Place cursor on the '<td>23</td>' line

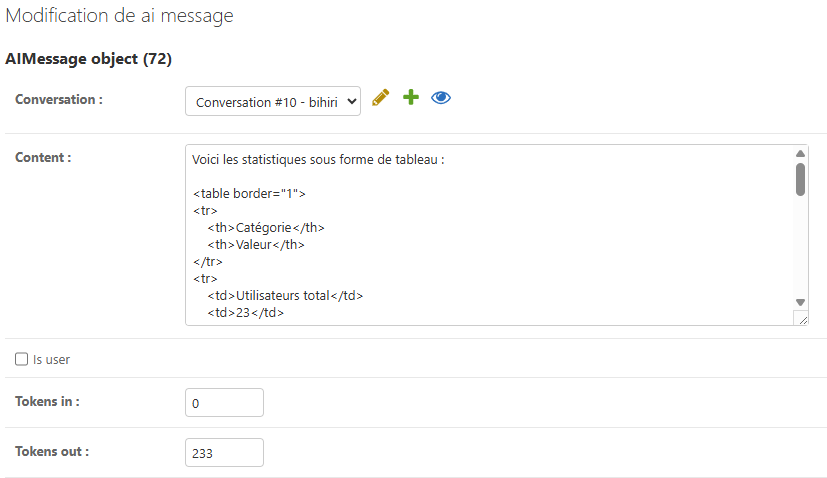(245, 313)
